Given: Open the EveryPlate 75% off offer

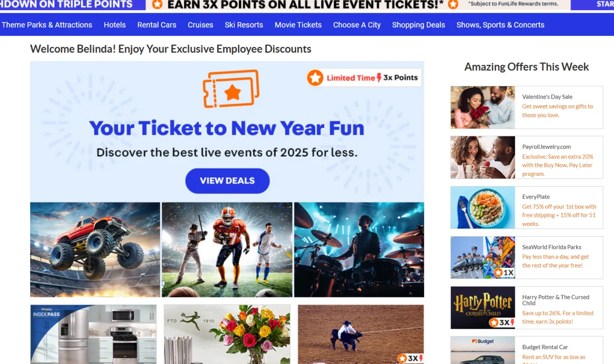Looking at the screenshot, I should click(527, 208).
